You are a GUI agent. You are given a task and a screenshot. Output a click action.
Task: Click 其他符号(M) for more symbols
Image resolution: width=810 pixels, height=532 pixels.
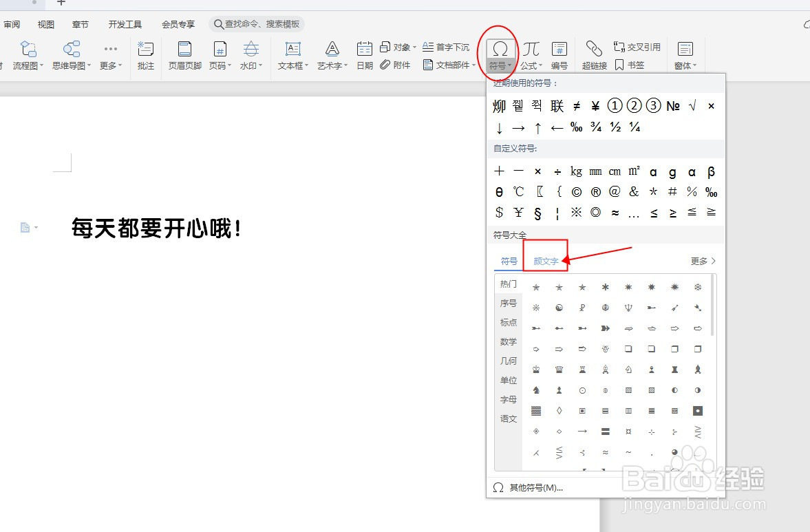point(537,487)
